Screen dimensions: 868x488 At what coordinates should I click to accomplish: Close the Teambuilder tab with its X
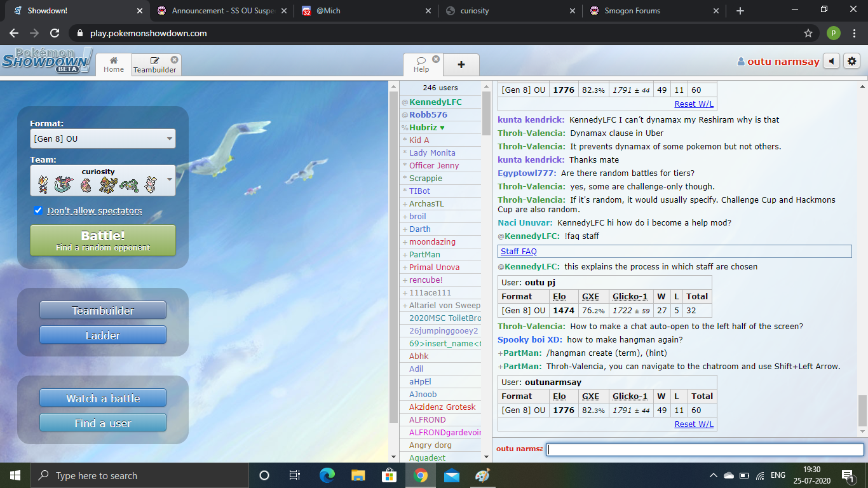pos(174,59)
